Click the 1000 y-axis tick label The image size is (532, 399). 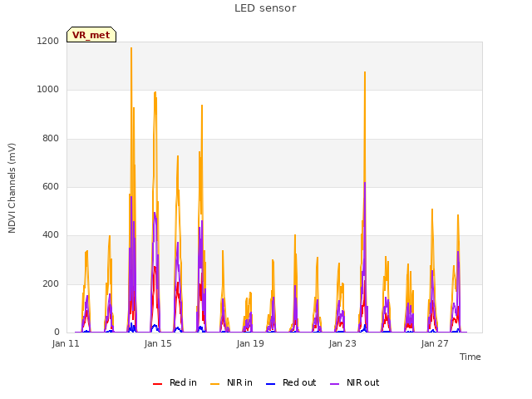point(48,89)
